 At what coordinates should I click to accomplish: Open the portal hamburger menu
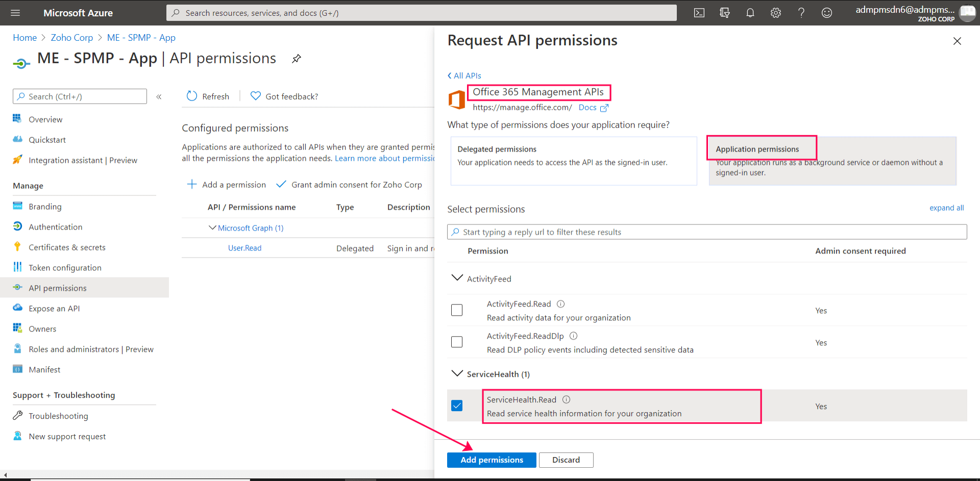(x=15, y=13)
